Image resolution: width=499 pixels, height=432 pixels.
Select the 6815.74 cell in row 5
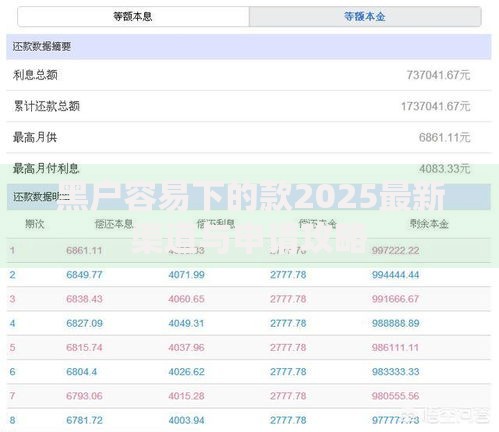(x=84, y=347)
